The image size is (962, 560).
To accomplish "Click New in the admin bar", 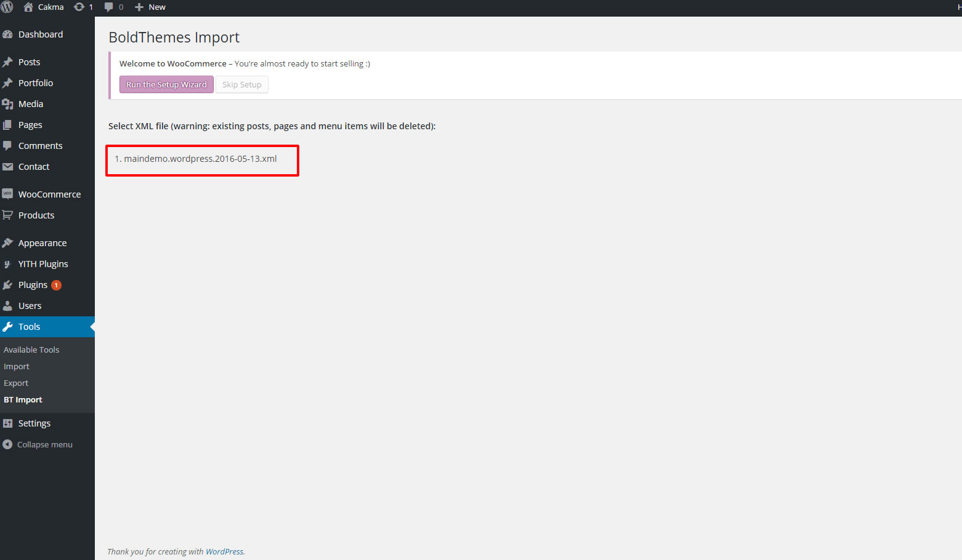I will click(157, 7).
